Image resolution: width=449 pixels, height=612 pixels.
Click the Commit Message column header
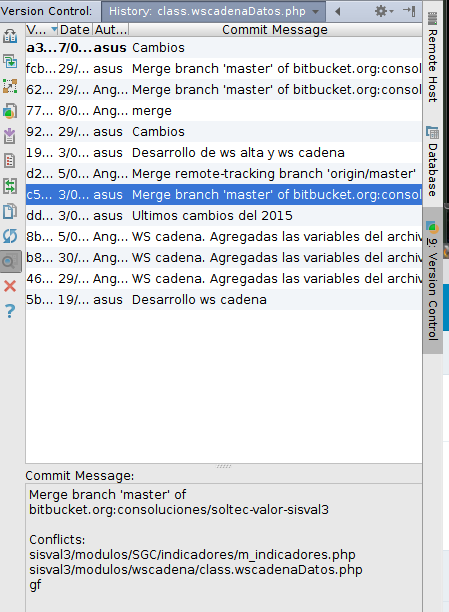pos(275,30)
